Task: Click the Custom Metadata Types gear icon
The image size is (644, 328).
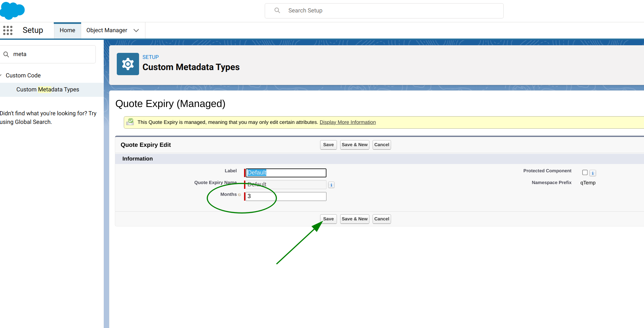Action: 128,64
